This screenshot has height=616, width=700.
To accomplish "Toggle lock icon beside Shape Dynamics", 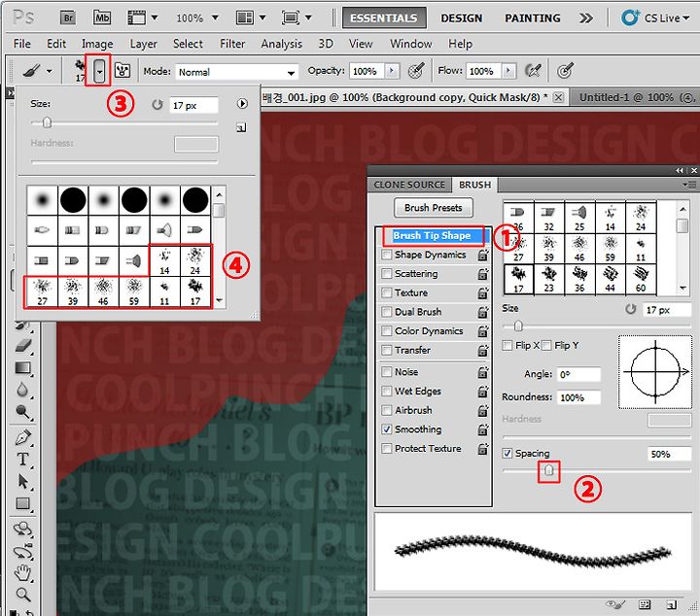I will [x=482, y=256].
